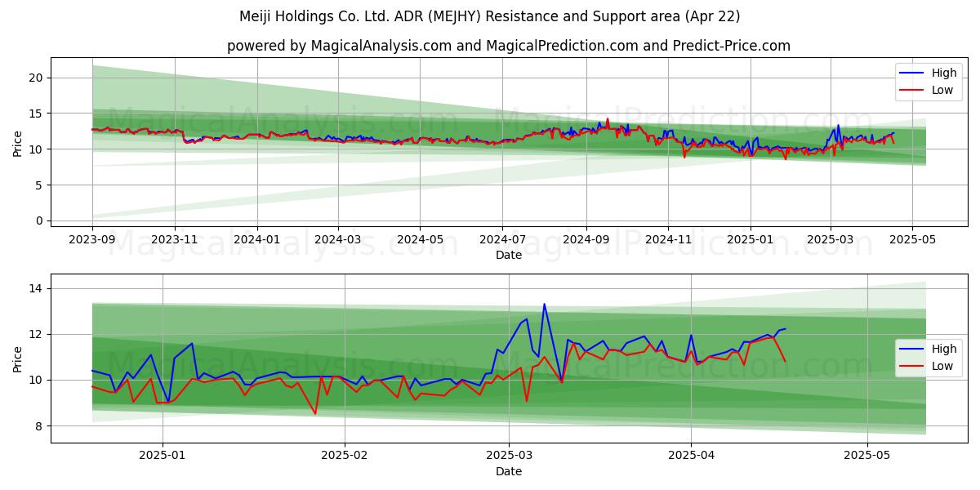This screenshot has width=980, height=490.
Task: Click the bottom chart 2025-03 tick label
Action: (x=510, y=456)
